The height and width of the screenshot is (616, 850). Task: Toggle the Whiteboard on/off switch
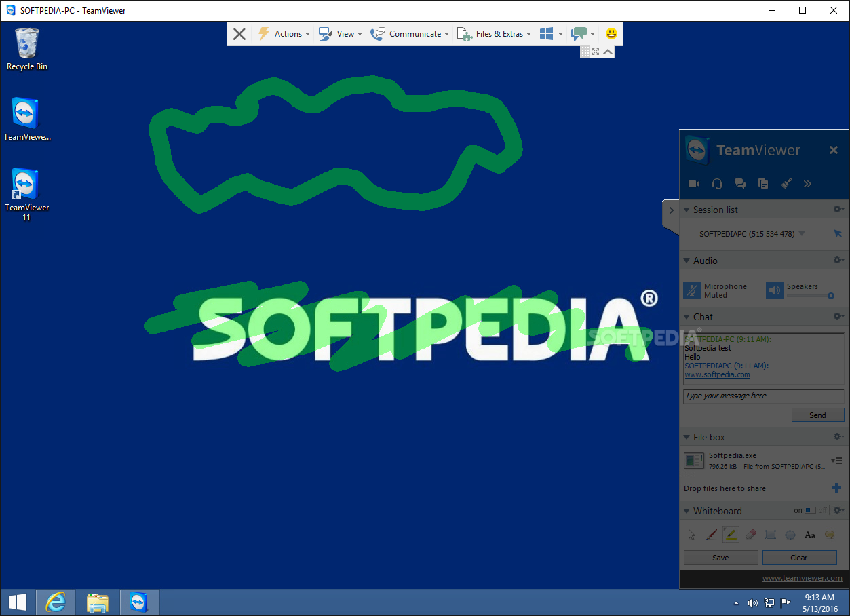coord(810,511)
